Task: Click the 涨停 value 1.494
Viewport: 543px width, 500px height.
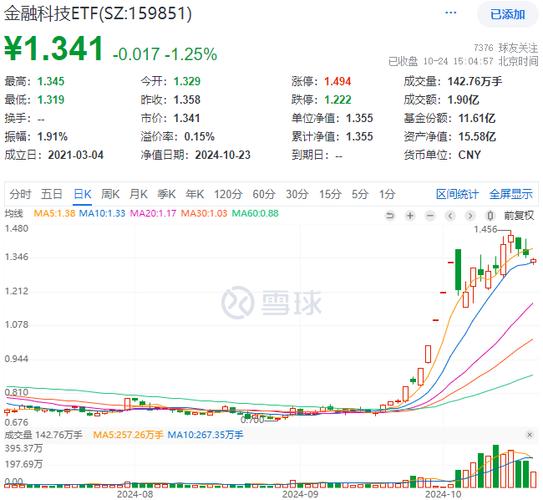Action: coord(338,81)
